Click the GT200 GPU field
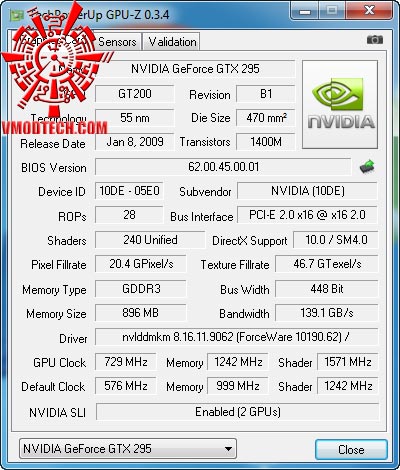The height and width of the screenshot is (470, 400). click(x=135, y=94)
